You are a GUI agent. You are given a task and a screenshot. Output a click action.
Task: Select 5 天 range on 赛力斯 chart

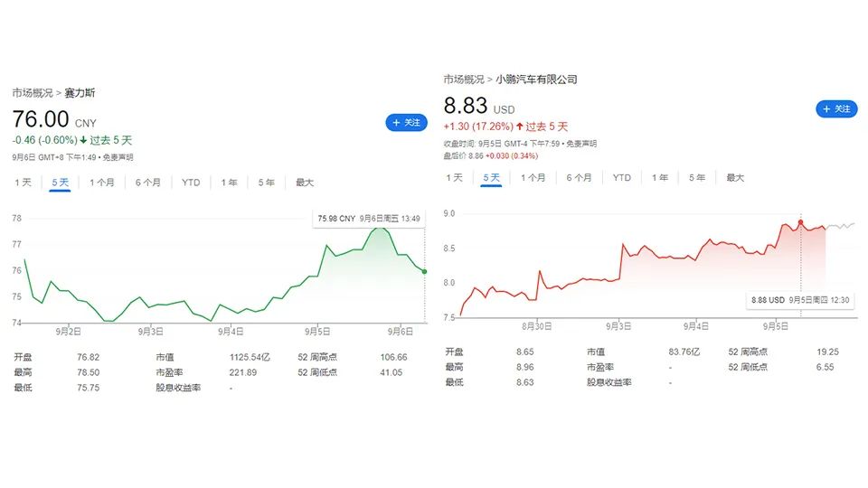point(60,182)
